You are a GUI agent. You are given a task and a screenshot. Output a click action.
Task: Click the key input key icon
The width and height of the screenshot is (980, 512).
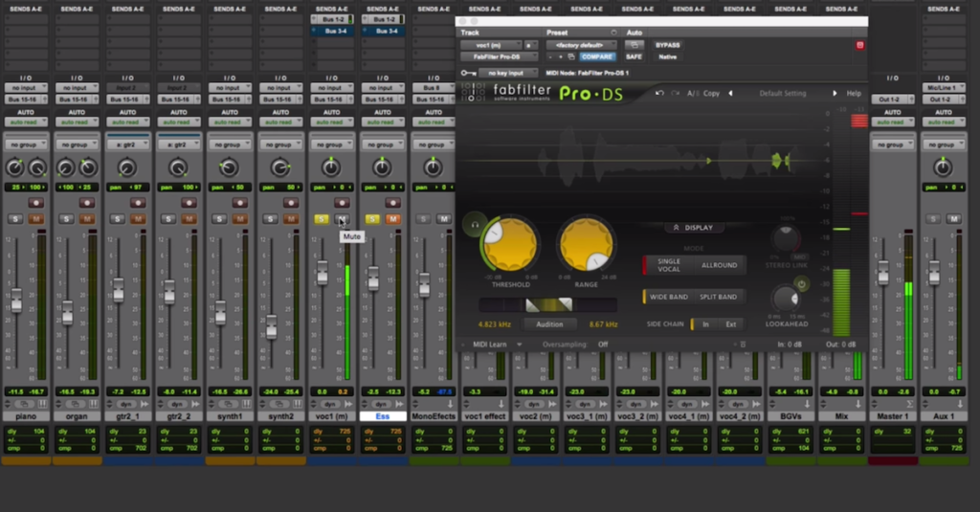pyautogui.click(x=468, y=73)
